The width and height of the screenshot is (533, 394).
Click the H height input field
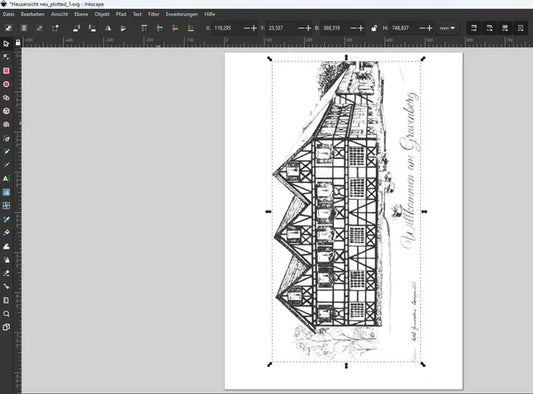click(x=404, y=28)
